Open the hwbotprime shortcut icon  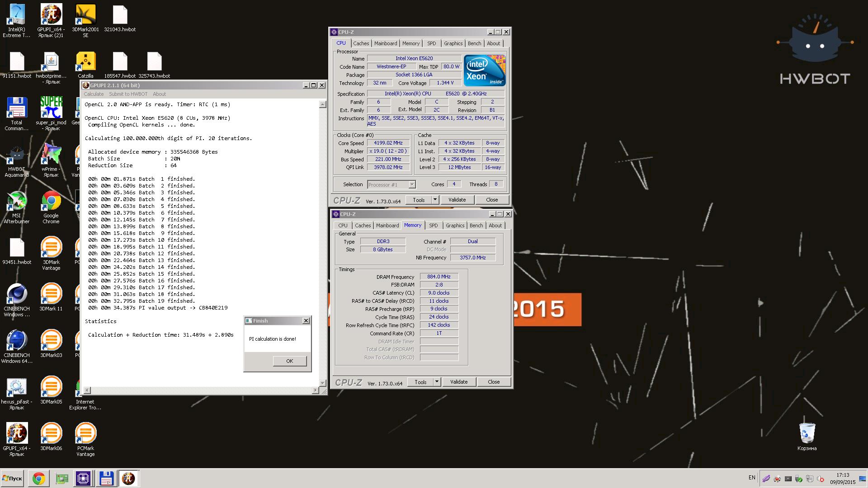tap(51, 68)
